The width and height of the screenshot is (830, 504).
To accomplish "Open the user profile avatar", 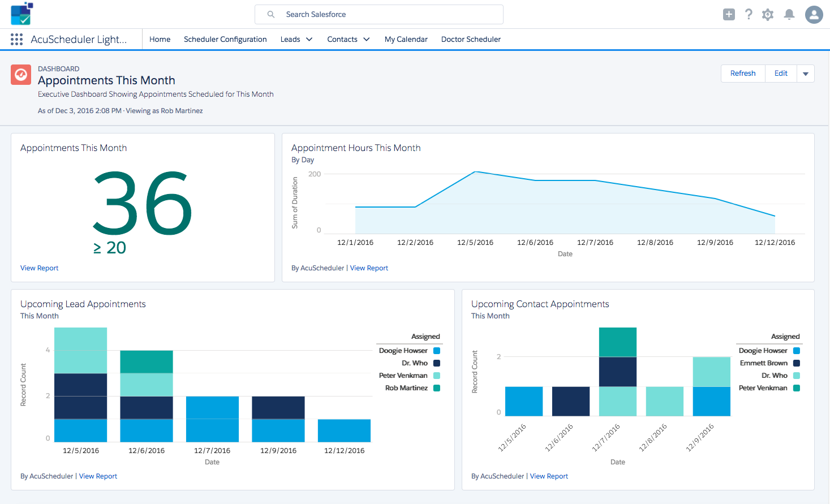I will click(814, 15).
